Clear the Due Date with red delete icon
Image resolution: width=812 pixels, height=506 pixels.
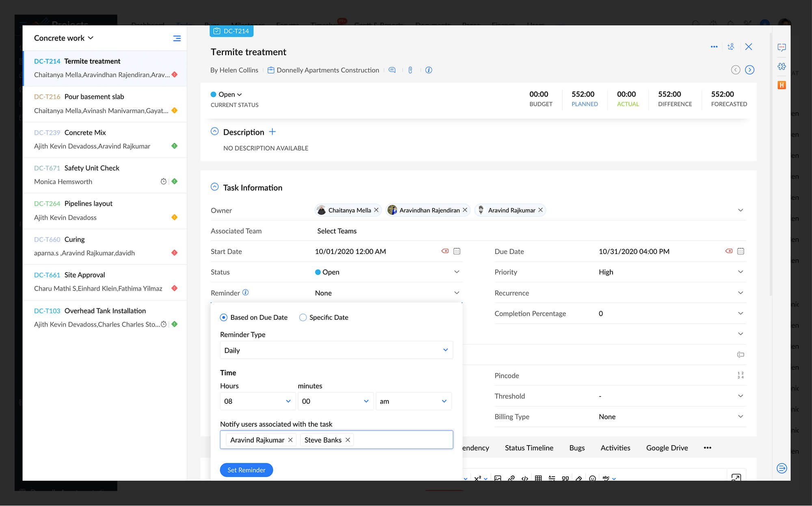pyautogui.click(x=729, y=251)
